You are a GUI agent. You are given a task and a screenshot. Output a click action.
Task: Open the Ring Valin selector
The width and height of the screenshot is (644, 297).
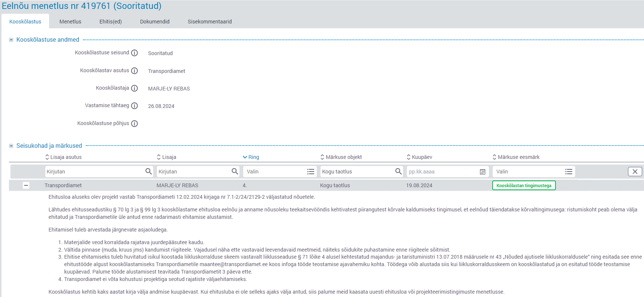coord(280,172)
